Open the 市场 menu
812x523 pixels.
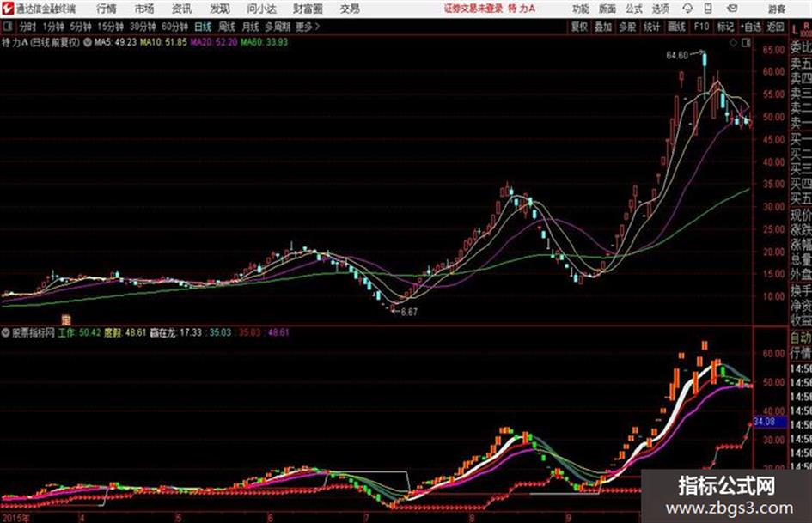[x=144, y=9]
